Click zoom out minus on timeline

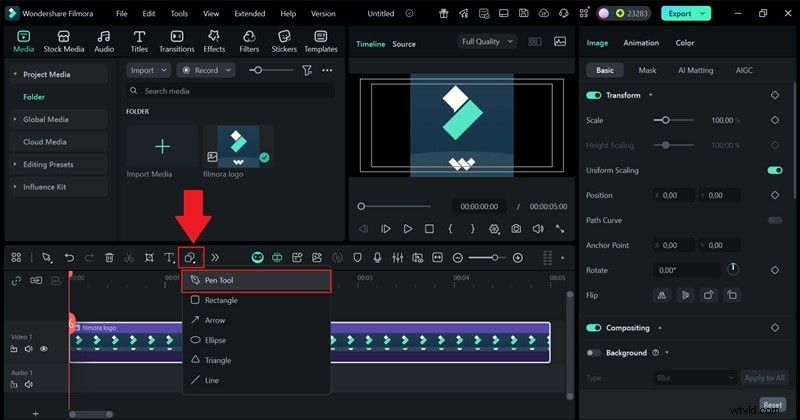pos(458,258)
